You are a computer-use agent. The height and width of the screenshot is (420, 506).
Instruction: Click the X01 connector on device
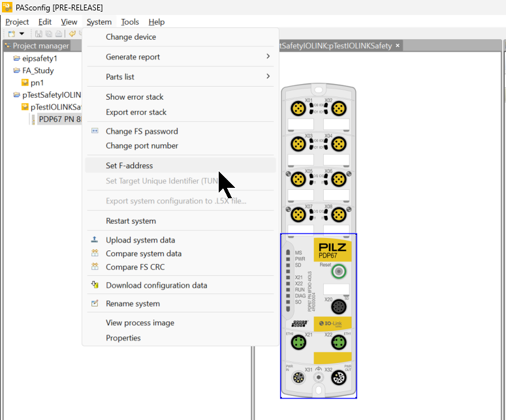click(x=298, y=108)
